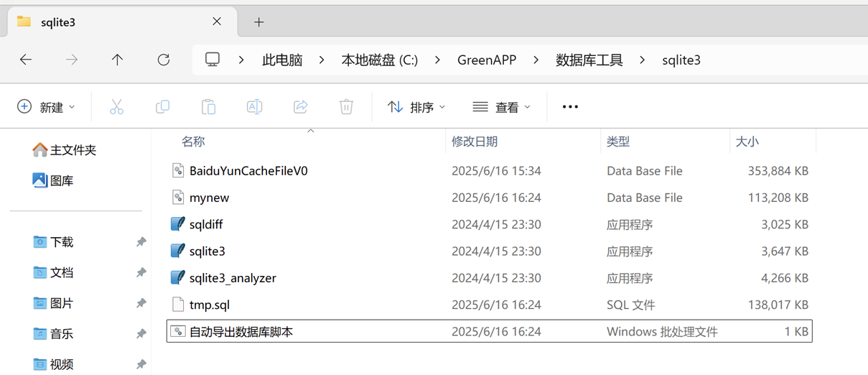Viewport: 868px width, 375px height.
Task: Navigate to 本地磁盘 (C:) in breadcrumb
Action: pyautogui.click(x=380, y=60)
